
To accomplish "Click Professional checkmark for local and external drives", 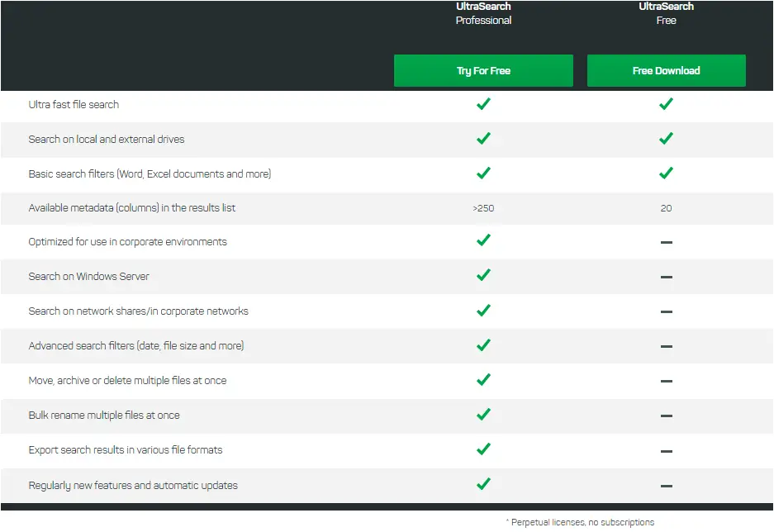I will [x=484, y=139].
